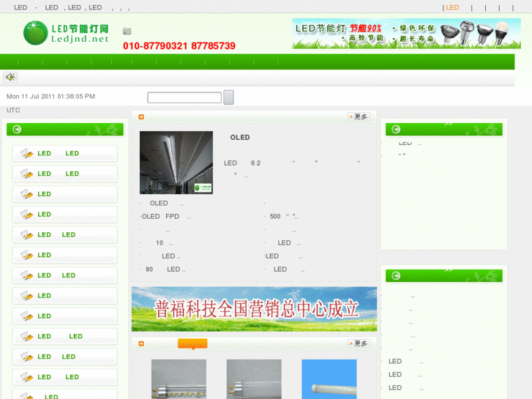The image size is (532, 399).
Task: Click the orange arrow icon in the product section header
Action: point(141,343)
